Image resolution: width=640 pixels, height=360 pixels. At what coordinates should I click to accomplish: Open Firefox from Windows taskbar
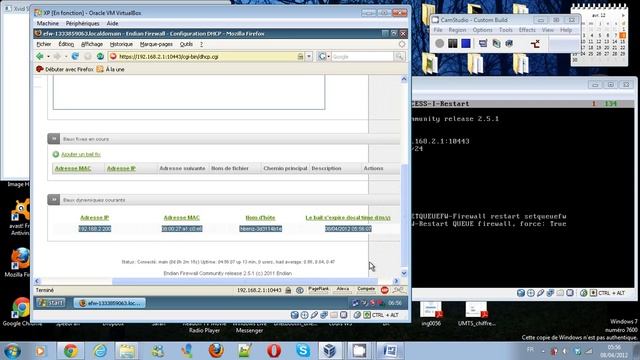click(216, 351)
